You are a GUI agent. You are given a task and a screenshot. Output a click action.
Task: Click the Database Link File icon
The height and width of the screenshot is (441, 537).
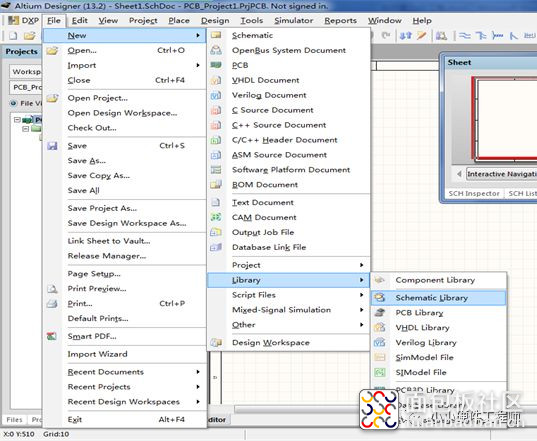coord(216,247)
